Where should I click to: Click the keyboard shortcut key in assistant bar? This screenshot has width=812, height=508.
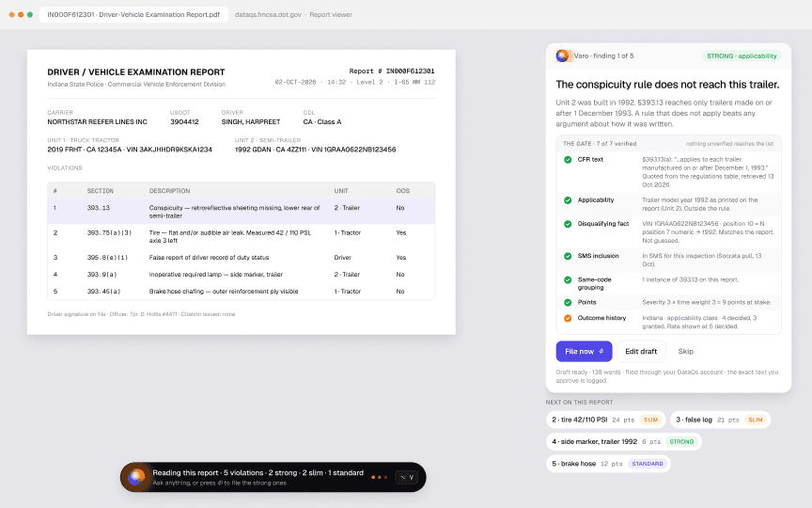[x=407, y=477]
